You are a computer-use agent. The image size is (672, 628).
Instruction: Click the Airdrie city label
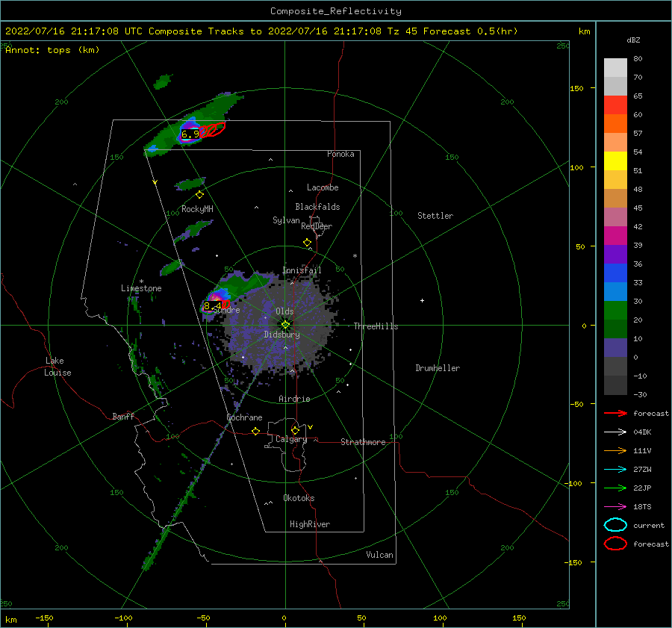coord(294,399)
